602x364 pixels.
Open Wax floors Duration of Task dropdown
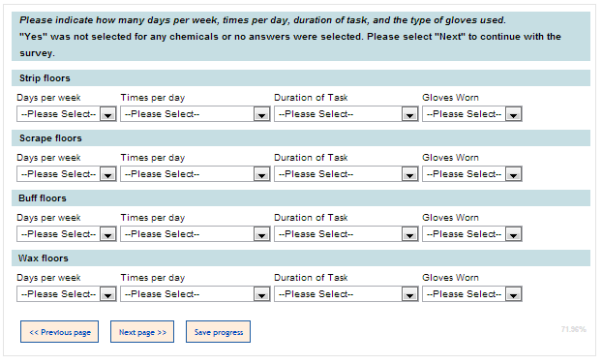click(346, 294)
